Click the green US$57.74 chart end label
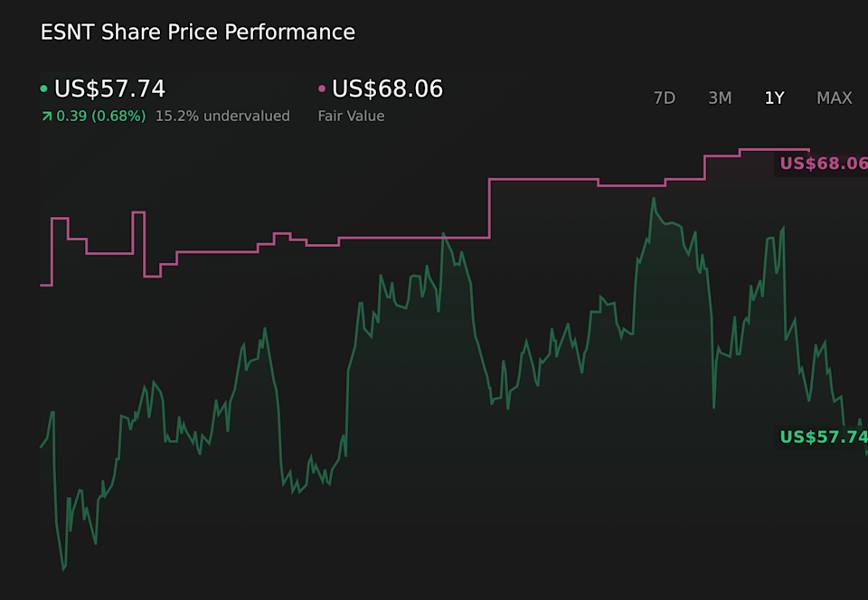868x600 pixels. pyautogui.click(x=823, y=437)
